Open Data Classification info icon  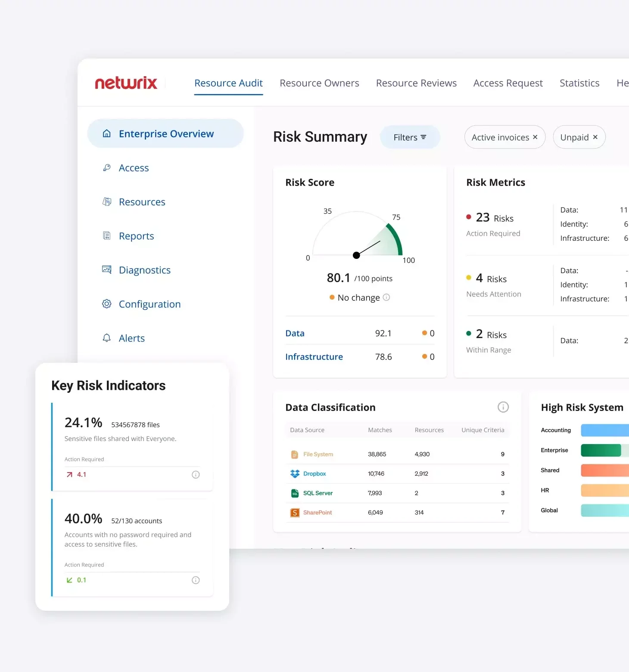pyautogui.click(x=503, y=407)
